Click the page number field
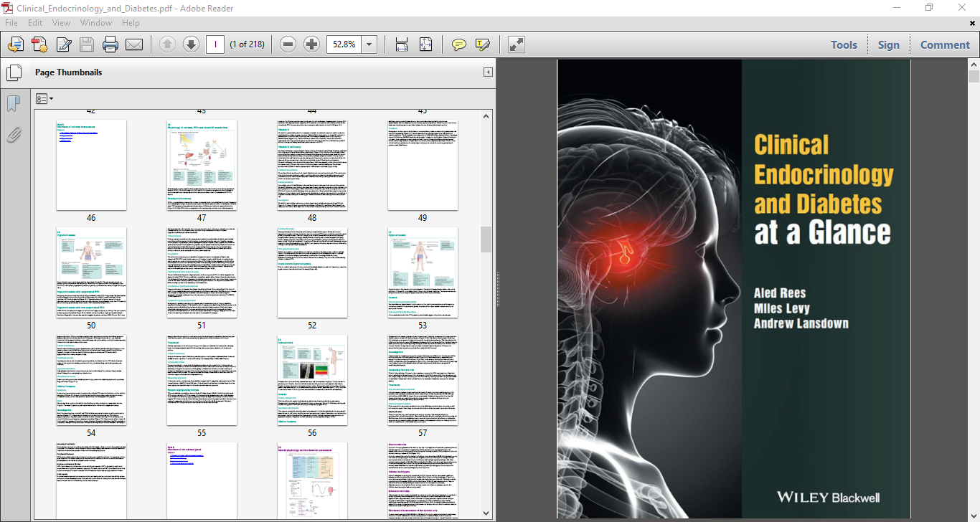The image size is (980, 522). 215,44
